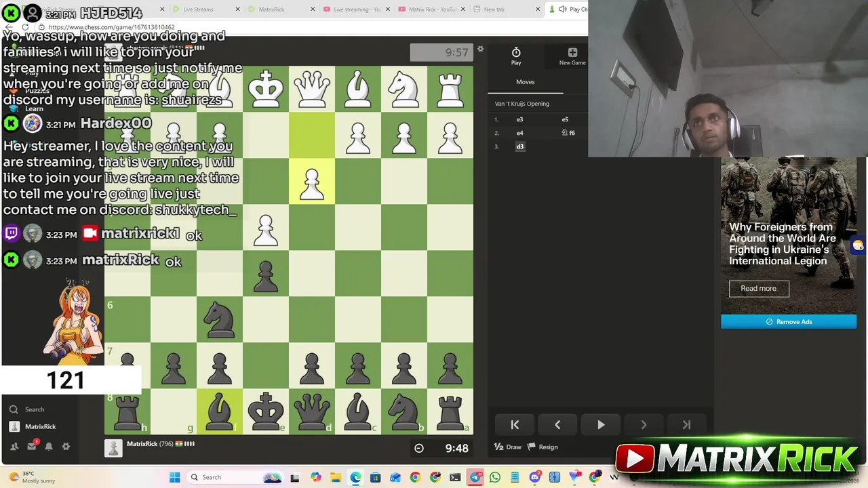Select the black queen on the bottom rank
The image size is (868, 488).
pyautogui.click(x=312, y=411)
